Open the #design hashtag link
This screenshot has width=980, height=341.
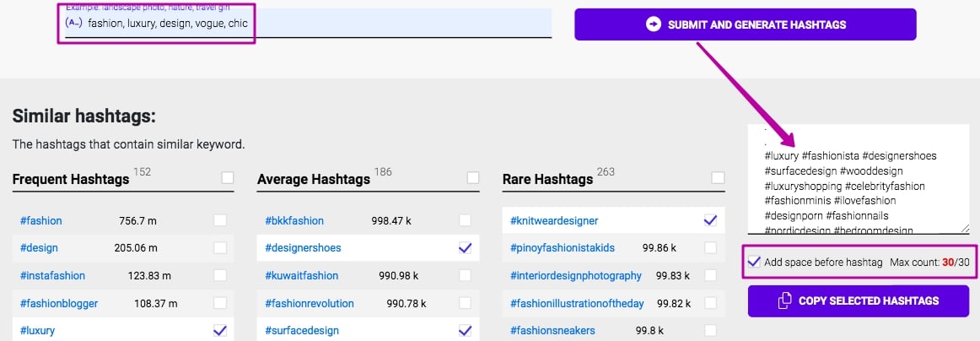coord(39,248)
